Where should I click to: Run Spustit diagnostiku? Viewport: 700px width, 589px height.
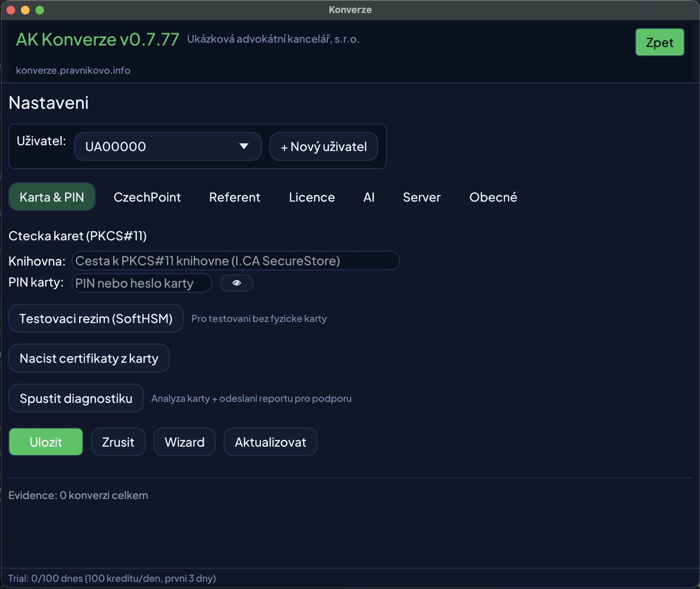point(76,398)
